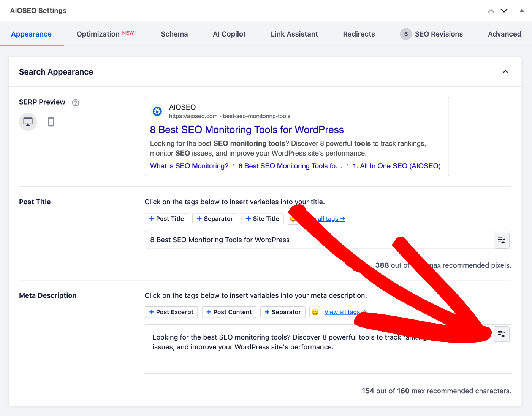Open the Optimization tab
Screen dimensions: 532x416
[106, 34]
